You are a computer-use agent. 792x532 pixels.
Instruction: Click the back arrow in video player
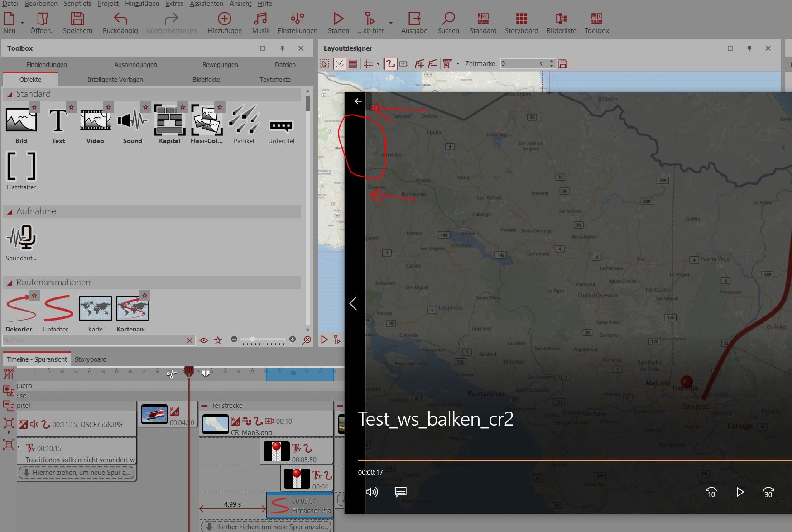(358, 101)
